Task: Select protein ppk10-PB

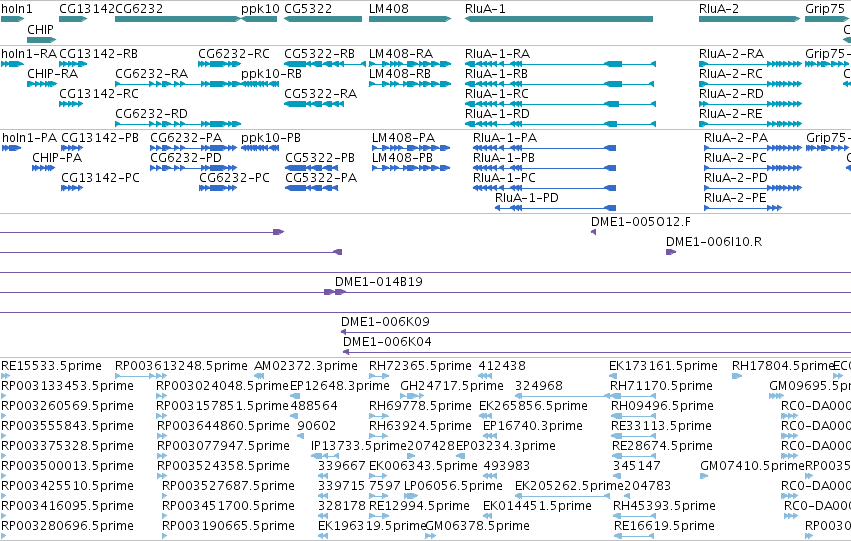Action: tap(271, 138)
